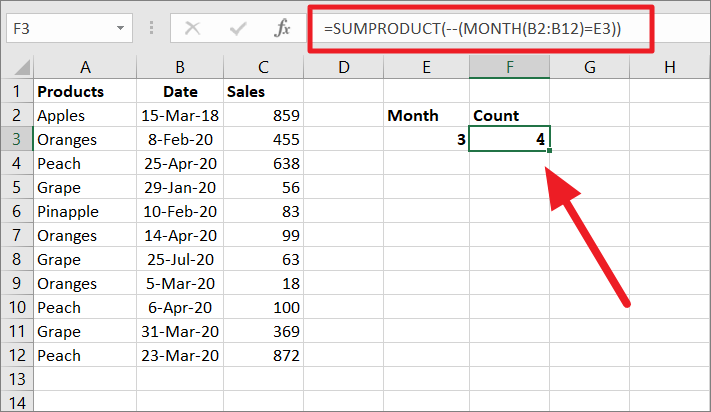Click the 23-Mar-20 date cell
Image resolution: width=711 pixels, height=412 pixels.
(180, 355)
